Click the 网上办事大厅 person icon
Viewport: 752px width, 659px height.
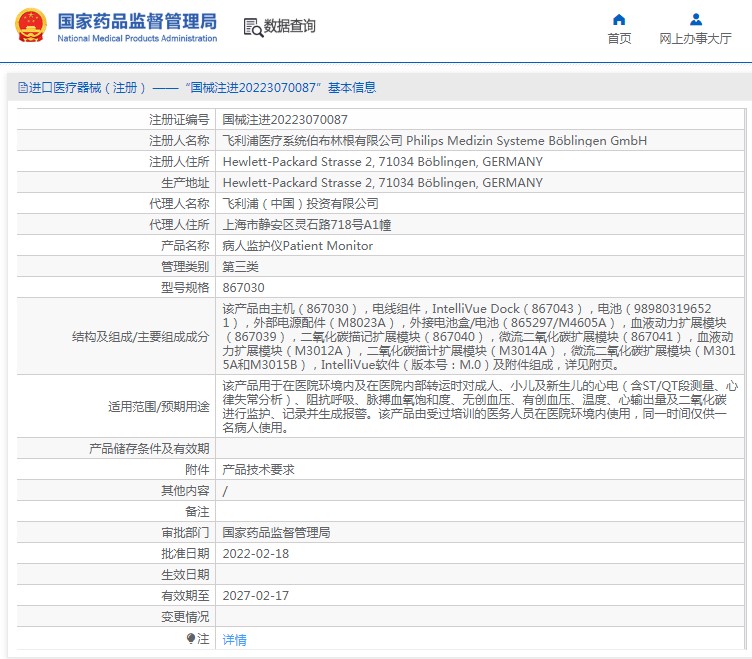pos(695,19)
